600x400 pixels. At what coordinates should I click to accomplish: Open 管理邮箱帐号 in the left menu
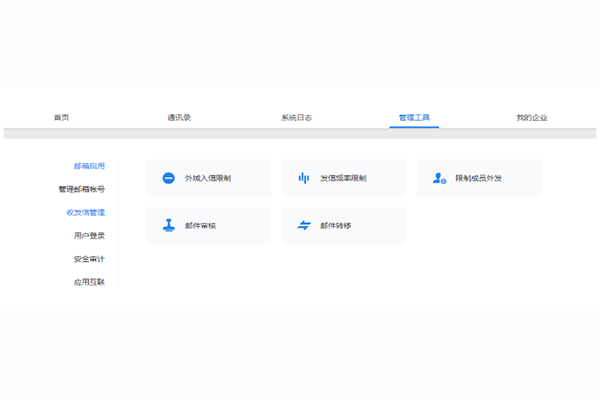[x=82, y=188]
